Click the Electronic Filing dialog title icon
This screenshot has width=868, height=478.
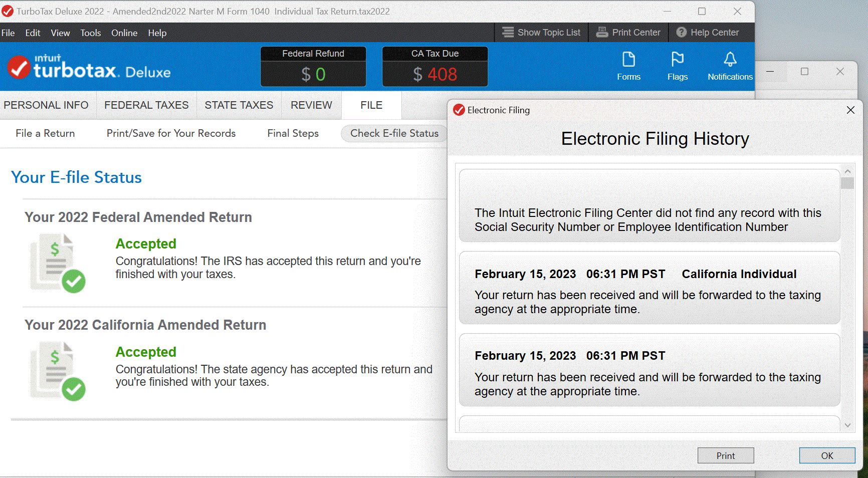(x=459, y=110)
